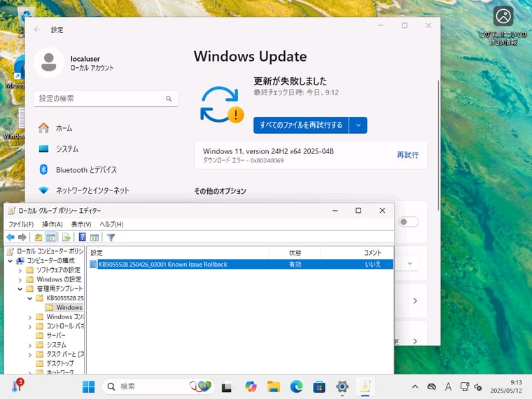Open Microsoft Store from the taskbar
532x399 pixels.
click(x=319, y=386)
